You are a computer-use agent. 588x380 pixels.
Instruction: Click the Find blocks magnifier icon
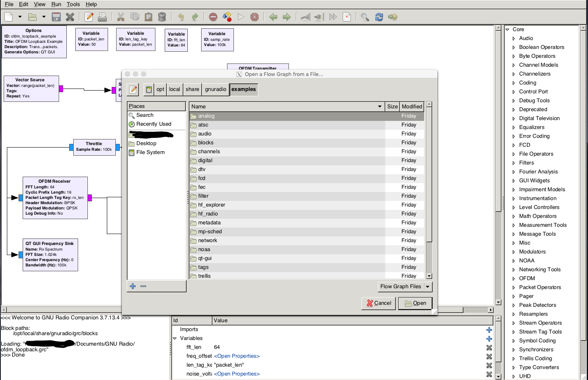coord(365,17)
